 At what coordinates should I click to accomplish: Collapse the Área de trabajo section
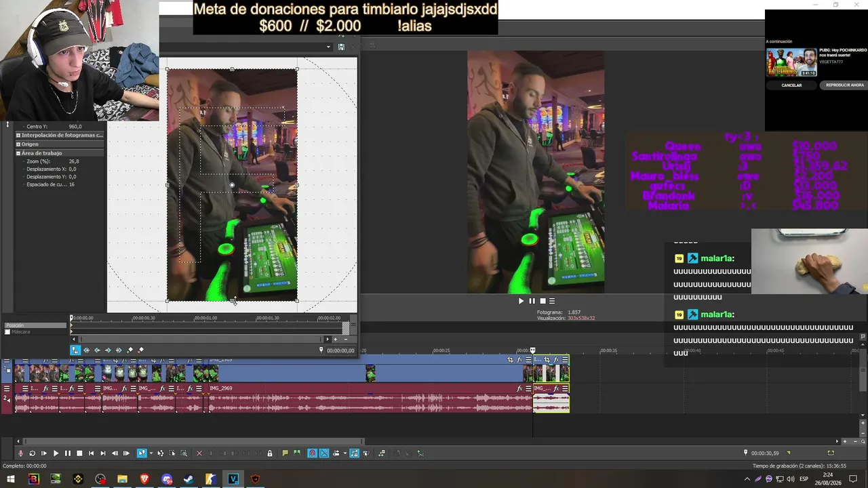coord(18,153)
